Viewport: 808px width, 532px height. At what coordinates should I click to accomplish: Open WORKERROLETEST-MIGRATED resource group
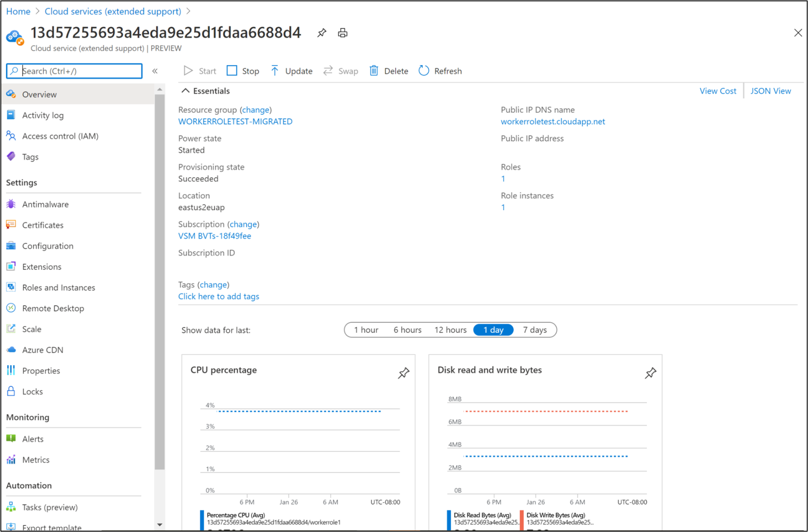click(x=235, y=121)
